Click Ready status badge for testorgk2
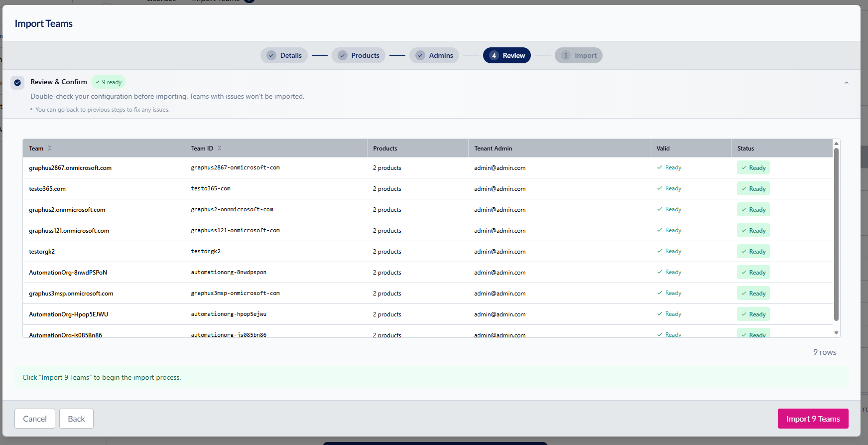Screen dimensions: 868x445 click(753, 252)
